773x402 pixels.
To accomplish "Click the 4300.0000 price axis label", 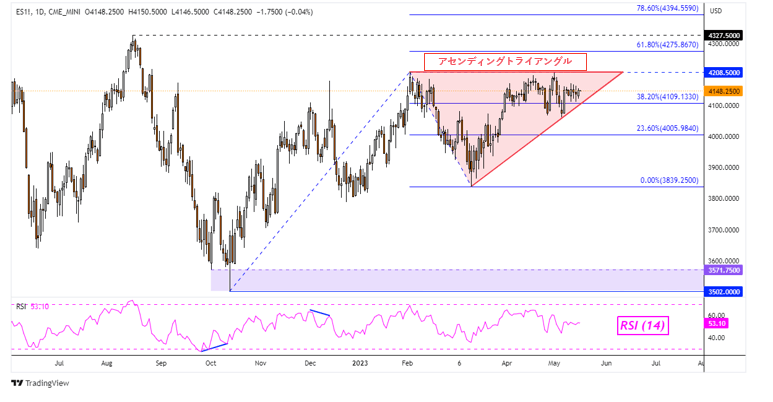I will (724, 44).
